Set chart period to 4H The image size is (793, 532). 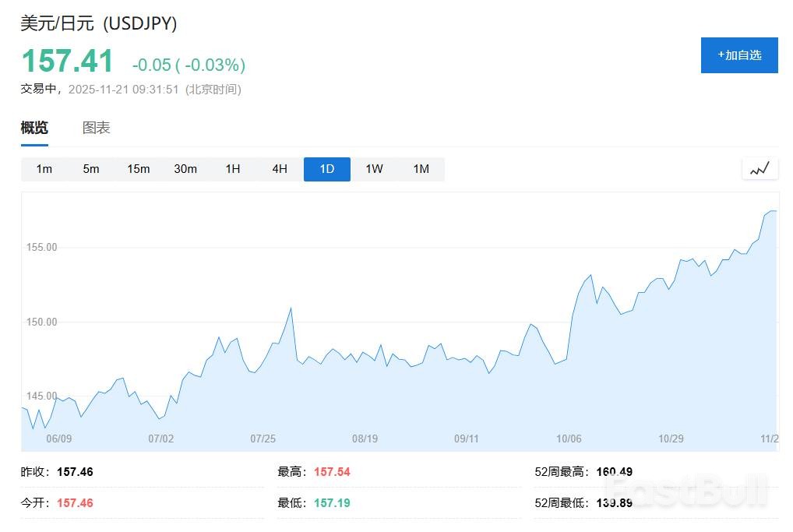(x=280, y=169)
